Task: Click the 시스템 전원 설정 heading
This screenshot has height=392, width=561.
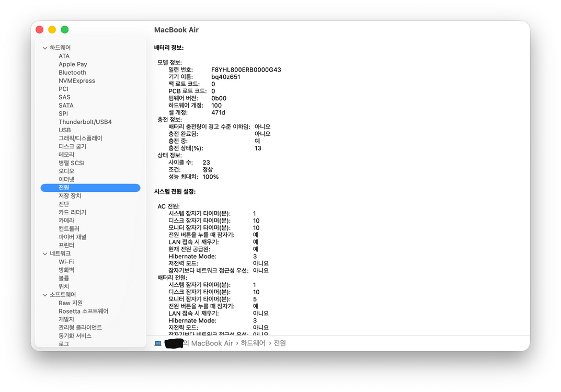Action: click(175, 192)
